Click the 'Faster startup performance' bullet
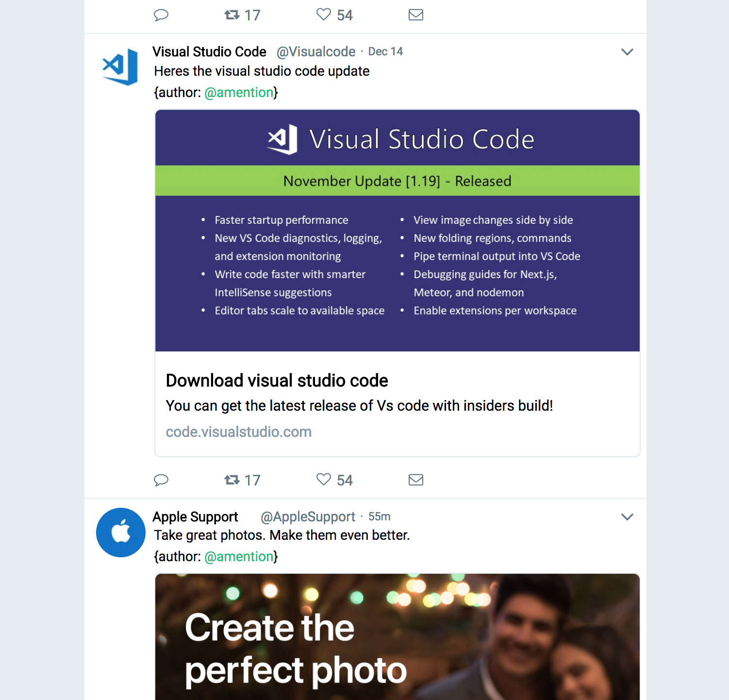This screenshot has width=729, height=700. click(282, 220)
